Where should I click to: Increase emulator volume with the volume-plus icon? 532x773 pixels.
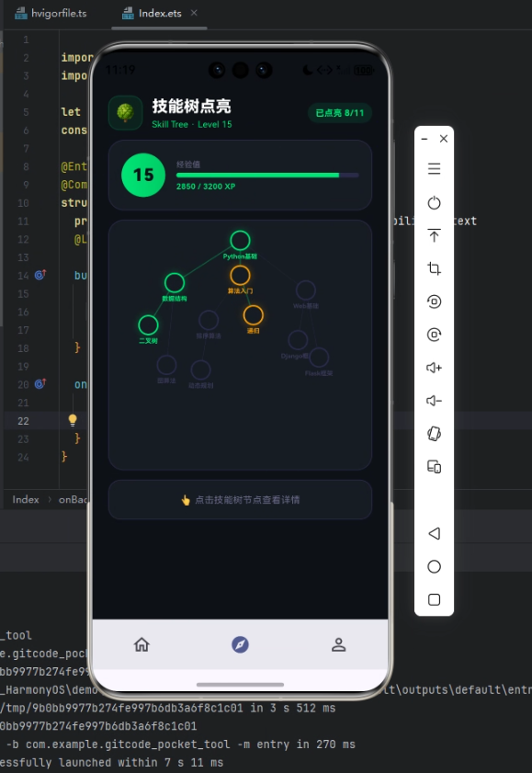point(434,368)
